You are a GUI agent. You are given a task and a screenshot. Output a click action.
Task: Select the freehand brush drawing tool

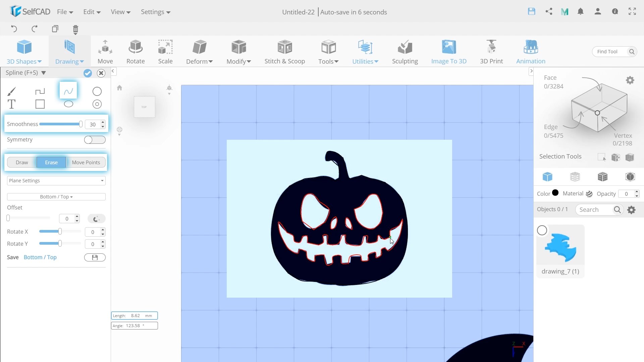click(x=11, y=91)
